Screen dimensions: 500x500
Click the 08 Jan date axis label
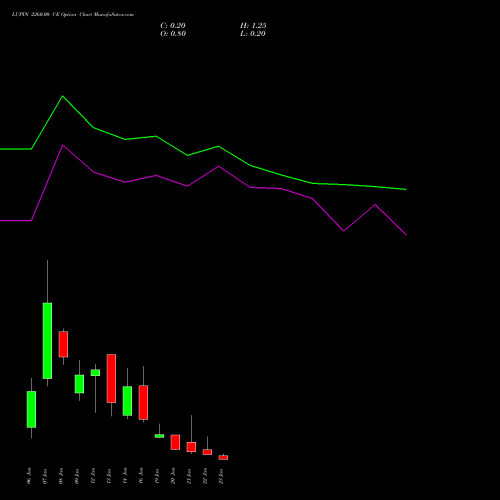(61, 476)
